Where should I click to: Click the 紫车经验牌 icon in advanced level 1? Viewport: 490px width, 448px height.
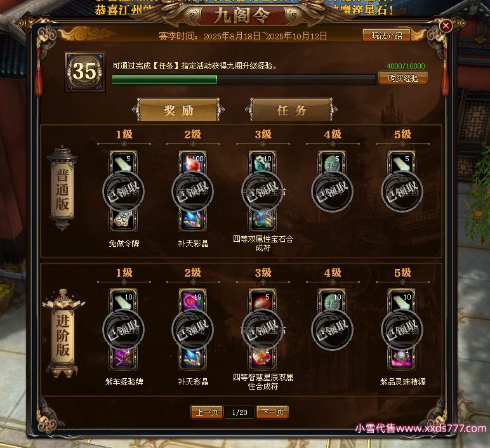point(123,358)
